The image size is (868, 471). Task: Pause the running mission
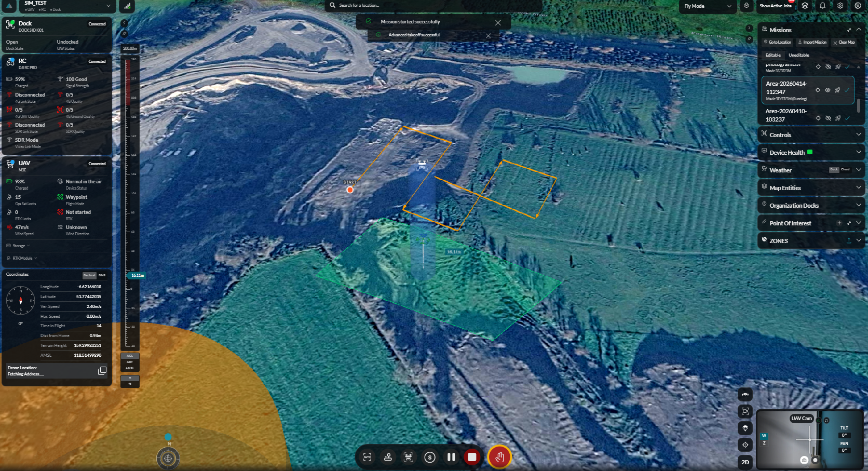click(x=451, y=457)
